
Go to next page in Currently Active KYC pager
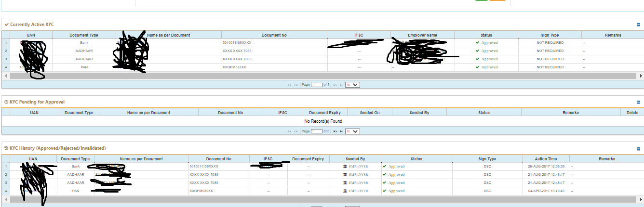[x=335, y=85]
